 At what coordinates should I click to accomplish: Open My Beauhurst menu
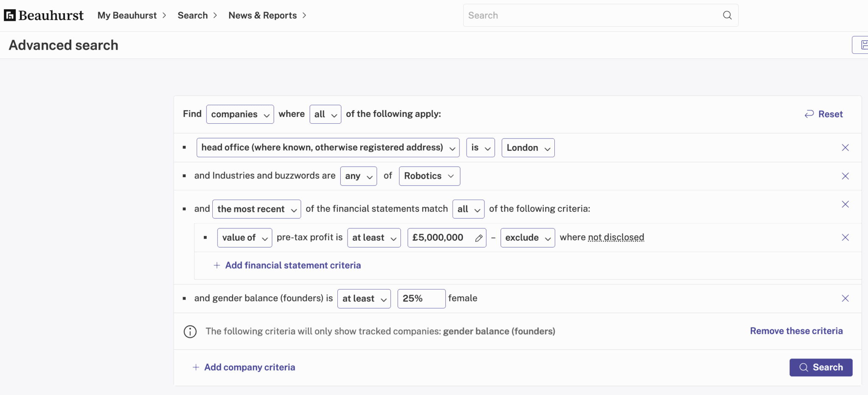(132, 15)
